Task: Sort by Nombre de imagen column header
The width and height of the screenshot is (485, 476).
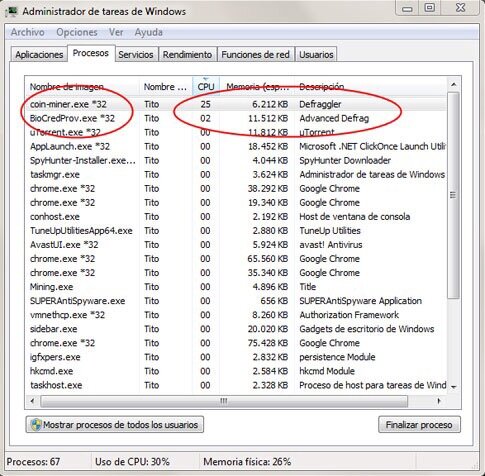Action: point(82,87)
